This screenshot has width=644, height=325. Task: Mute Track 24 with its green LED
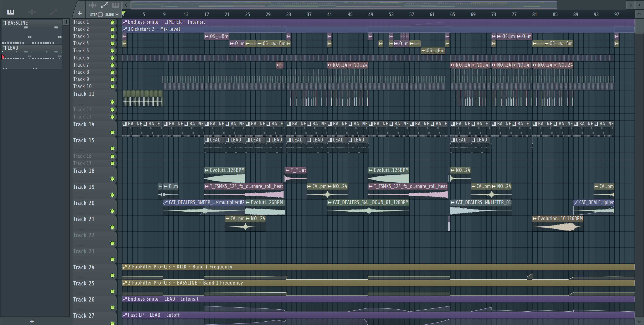(x=112, y=276)
